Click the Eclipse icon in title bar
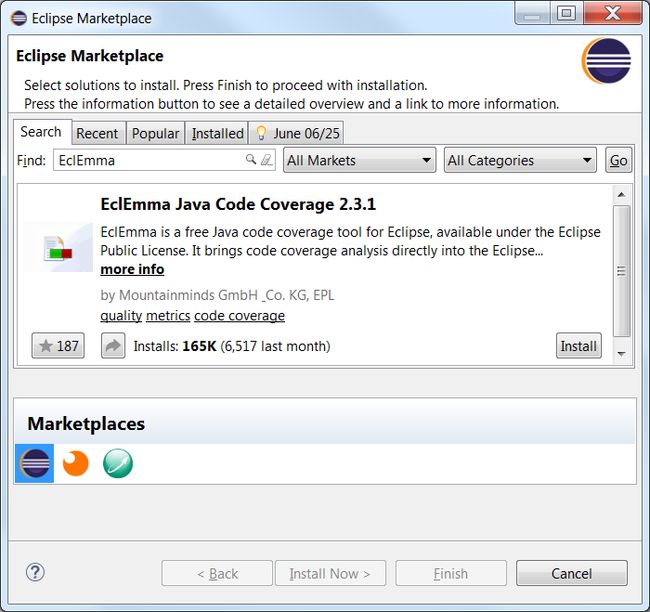This screenshot has width=650, height=612. pos(19,18)
